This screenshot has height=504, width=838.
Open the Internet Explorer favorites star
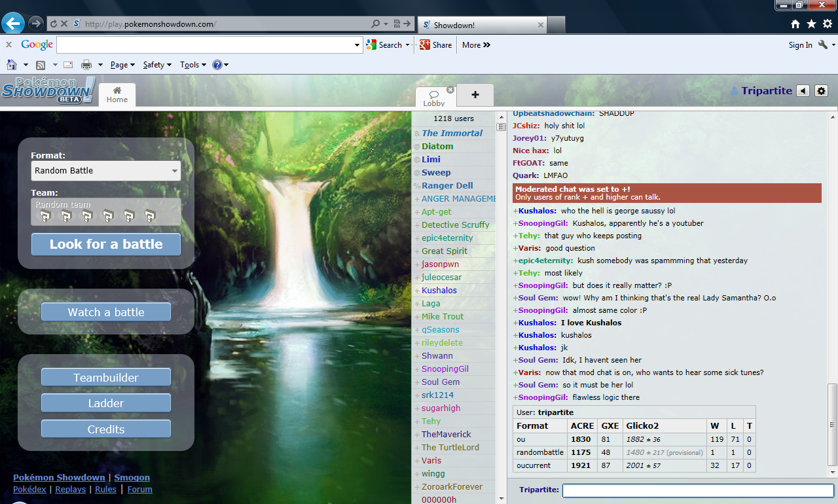(811, 24)
